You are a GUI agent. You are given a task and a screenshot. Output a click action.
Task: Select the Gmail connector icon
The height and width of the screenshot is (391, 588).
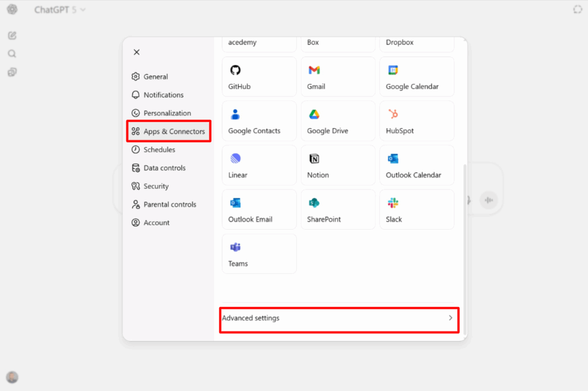(x=314, y=71)
